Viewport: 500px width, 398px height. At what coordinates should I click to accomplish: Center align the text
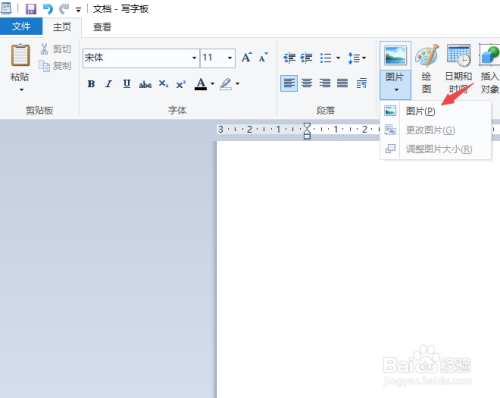point(307,83)
